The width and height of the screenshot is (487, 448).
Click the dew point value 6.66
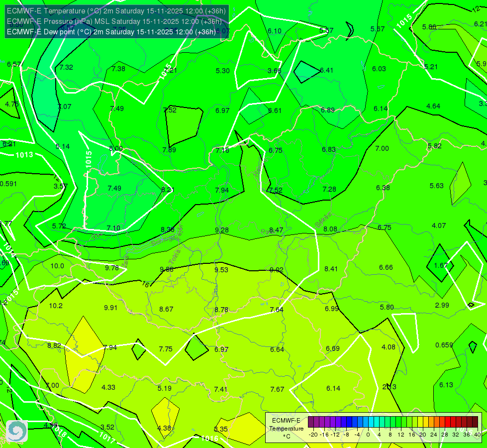coord(386,267)
